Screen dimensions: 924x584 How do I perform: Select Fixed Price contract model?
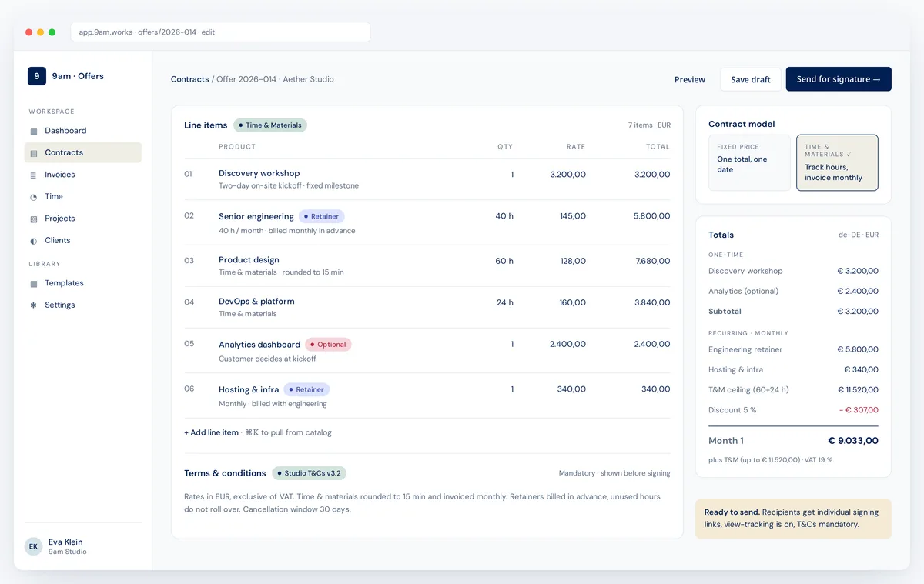tap(749, 162)
